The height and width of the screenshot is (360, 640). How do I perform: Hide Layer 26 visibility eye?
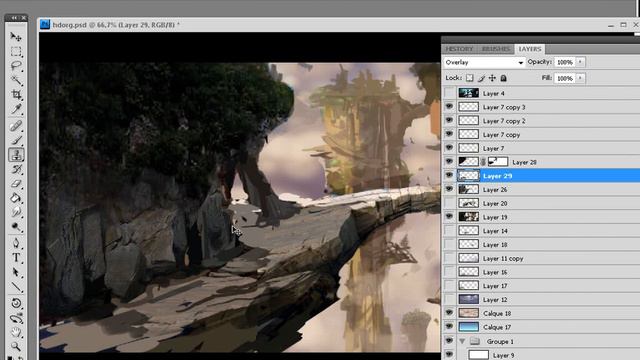point(449,189)
